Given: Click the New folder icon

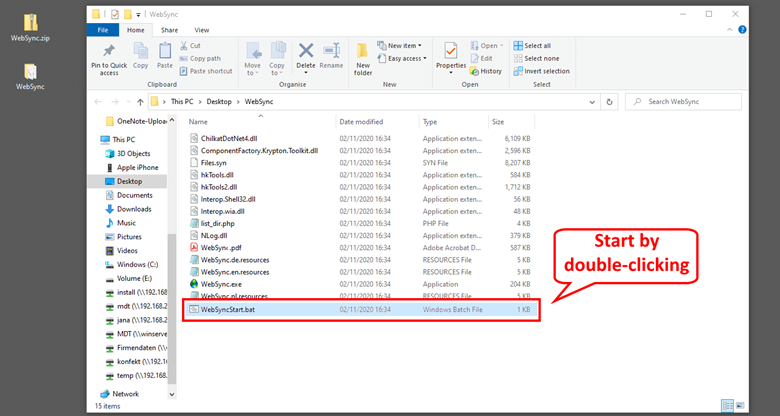Looking at the screenshot, I should pos(363,52).
